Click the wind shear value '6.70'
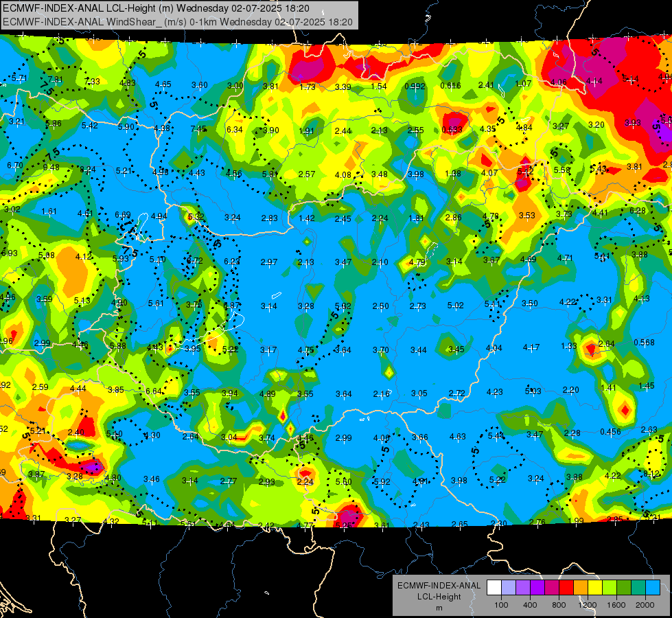This screenshot has height=618, width=672. tap(14, 165)
